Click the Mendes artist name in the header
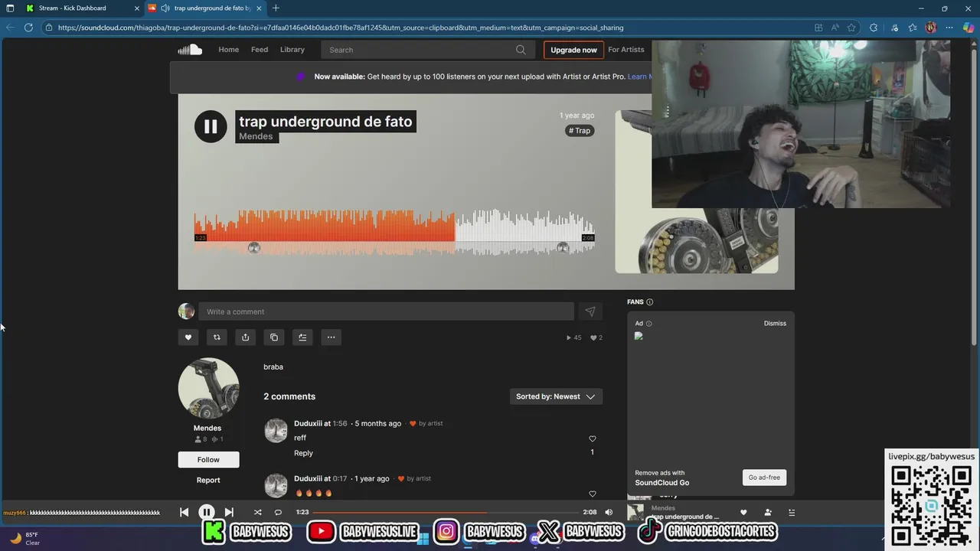 256,136
